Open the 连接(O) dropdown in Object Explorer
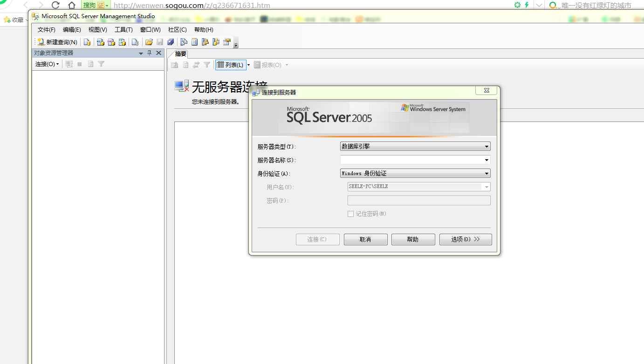644x364 pixels. coord(47,64)
